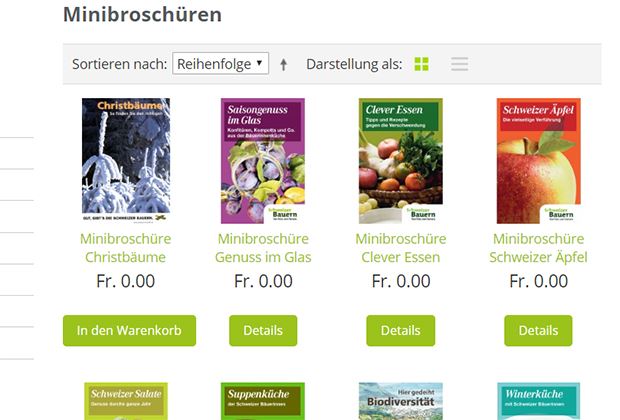Open Minibroschüre Clever Essen title link

click(x=401, y=248)
